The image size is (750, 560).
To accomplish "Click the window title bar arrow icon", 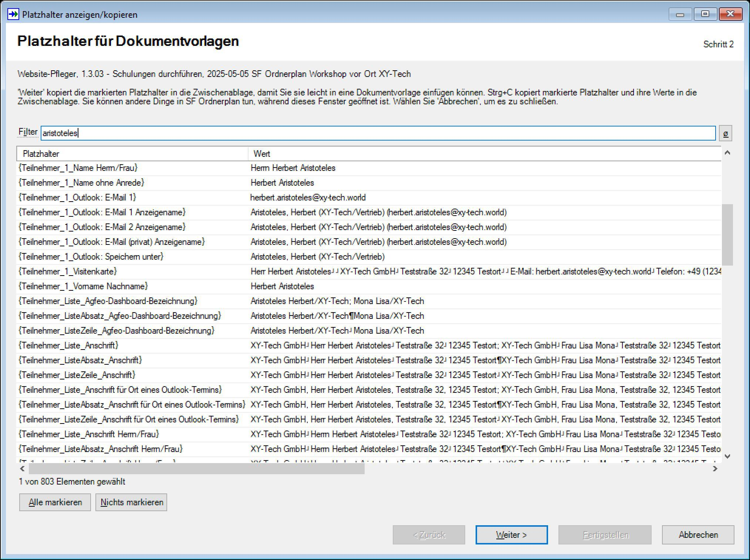I will click(13, 14).
